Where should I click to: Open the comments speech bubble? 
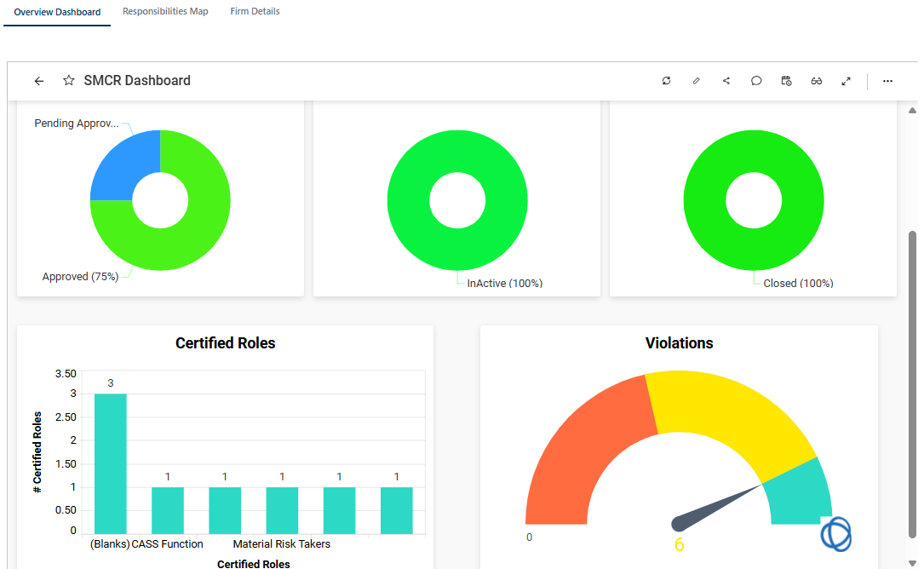(756, 81)
